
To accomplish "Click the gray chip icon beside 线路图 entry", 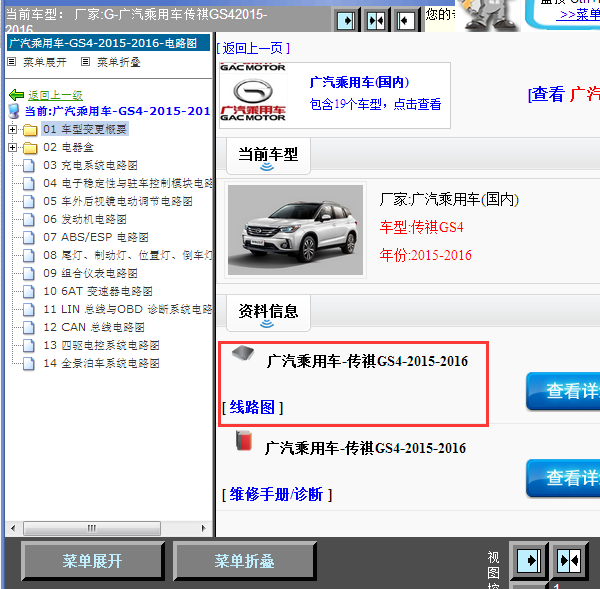I will [243, 352].
